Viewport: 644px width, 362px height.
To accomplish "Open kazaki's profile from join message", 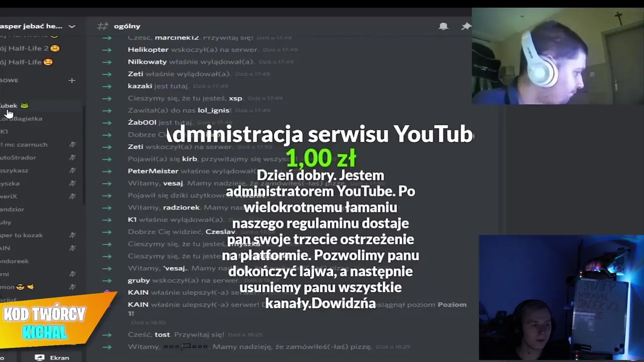I will [140, 86].
